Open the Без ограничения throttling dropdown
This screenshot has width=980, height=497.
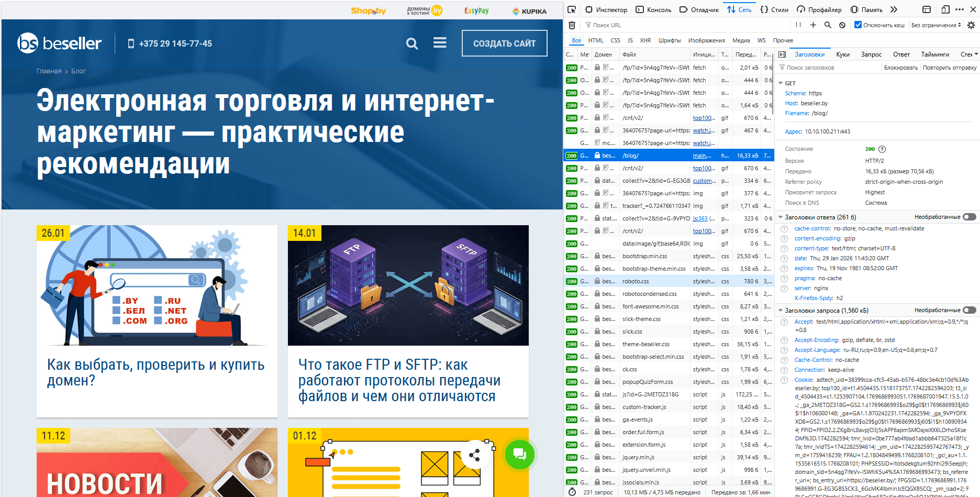coord(935,25)
